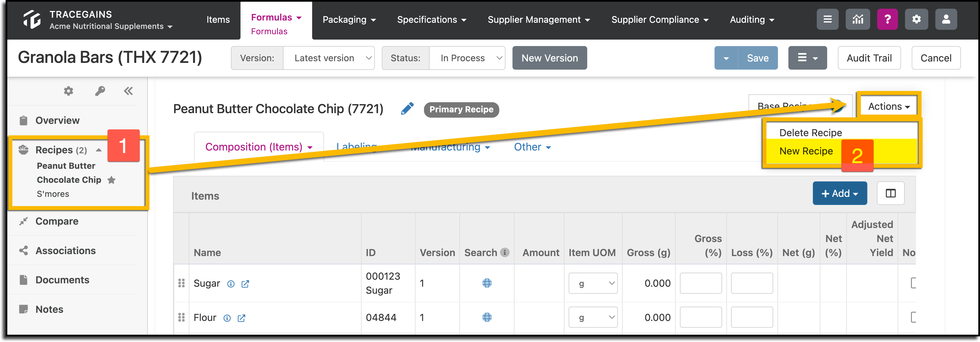Viewport: 980px width, 342px height.
Task: Open the Packaging menu
Action: pos(349,20)
